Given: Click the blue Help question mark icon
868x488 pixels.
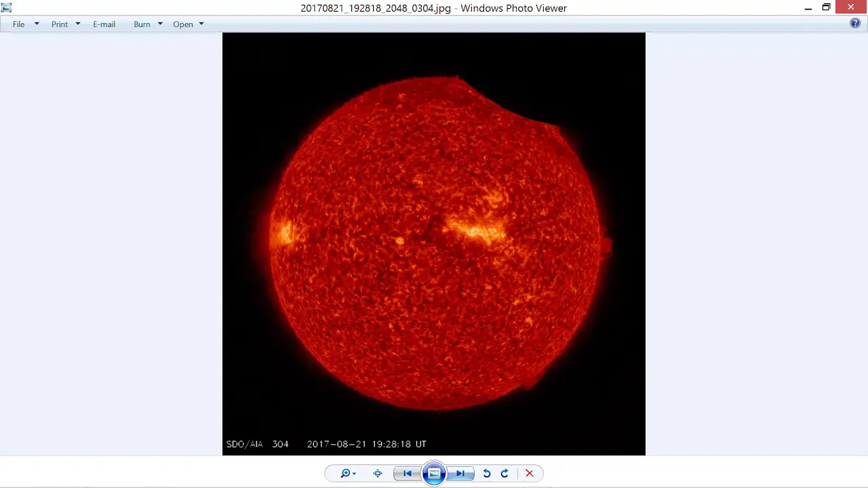Looking at the screenshot, I should 855,23.
